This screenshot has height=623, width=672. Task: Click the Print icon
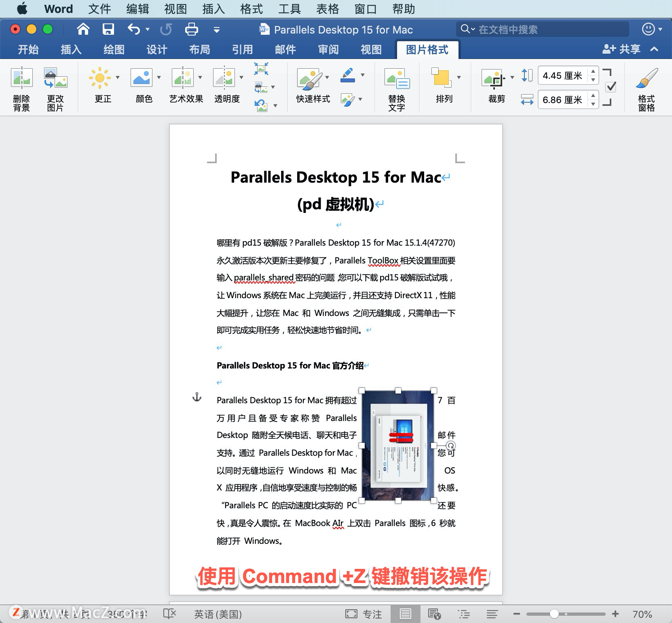click(x=191, y=29)
